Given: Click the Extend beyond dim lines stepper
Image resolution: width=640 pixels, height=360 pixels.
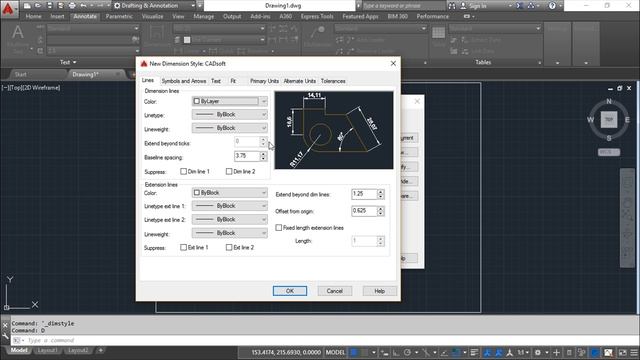Looking at the screenshot, I should click(380, 194).
